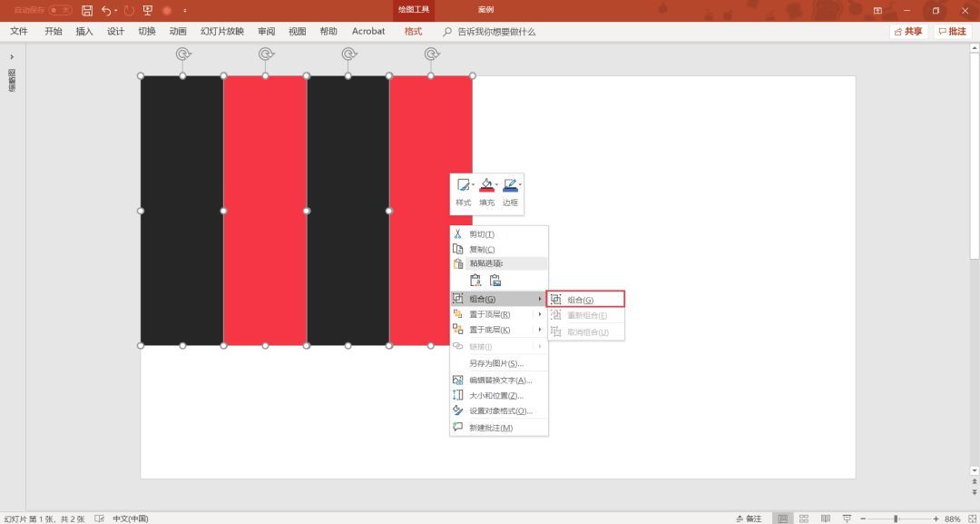Click the rotation handle above the first black rectangle

point(182,54)
